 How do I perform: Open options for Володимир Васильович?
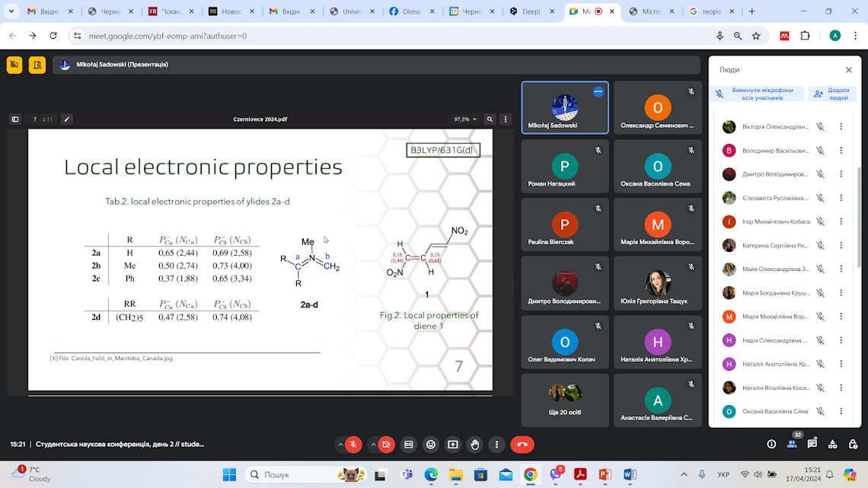click(x=841, y=151)
